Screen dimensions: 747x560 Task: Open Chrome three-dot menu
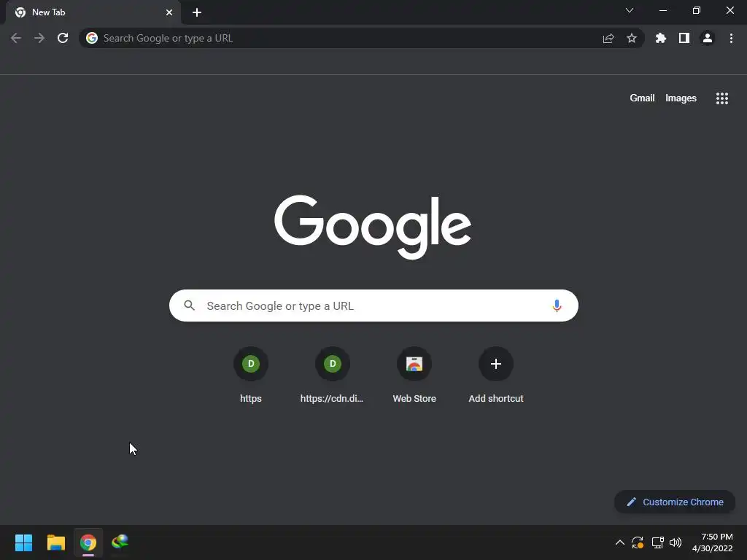(x=731, y=38)
